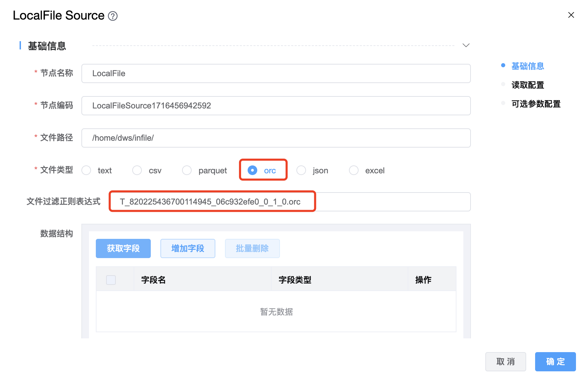Click the 批量删除 button
This screenshot has width=588, height=383.
tap(252, 248)
